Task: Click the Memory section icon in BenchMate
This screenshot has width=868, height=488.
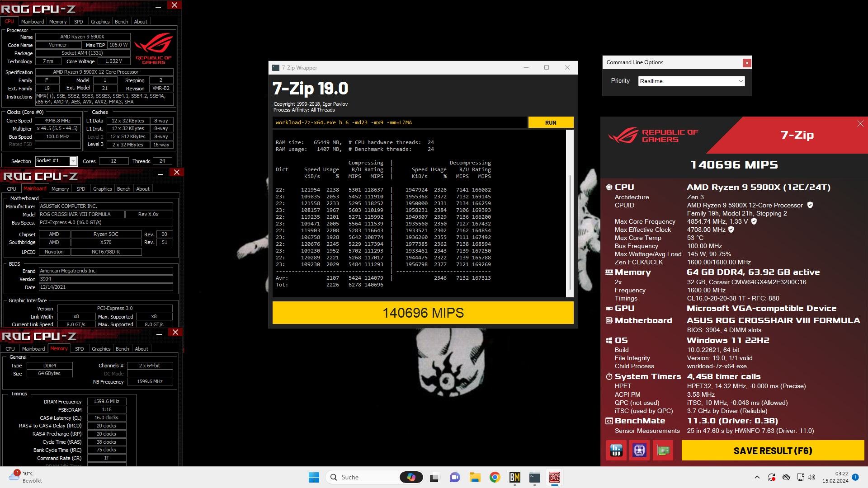Action: 609,272
